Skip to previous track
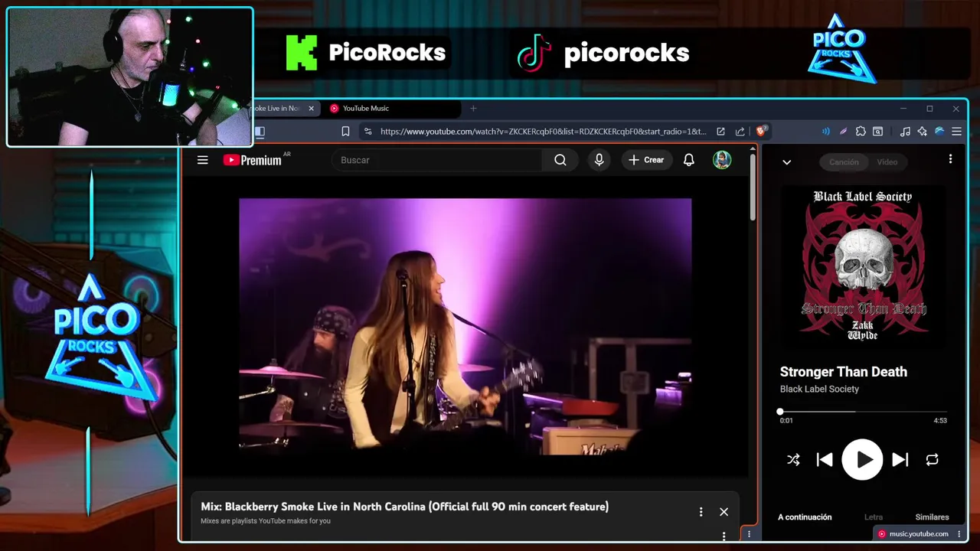This screenshot has width=980, height=551. point(825,460)
